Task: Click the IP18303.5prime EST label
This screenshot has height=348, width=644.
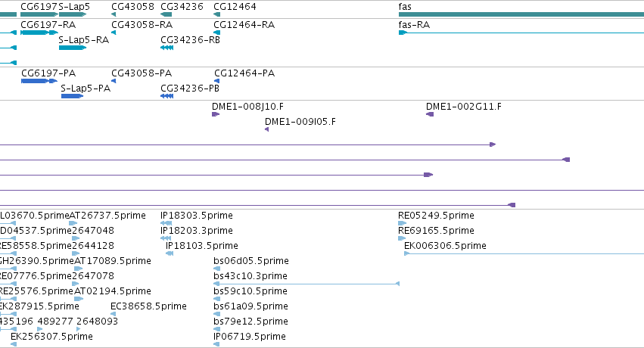Action: coord(197,216)
